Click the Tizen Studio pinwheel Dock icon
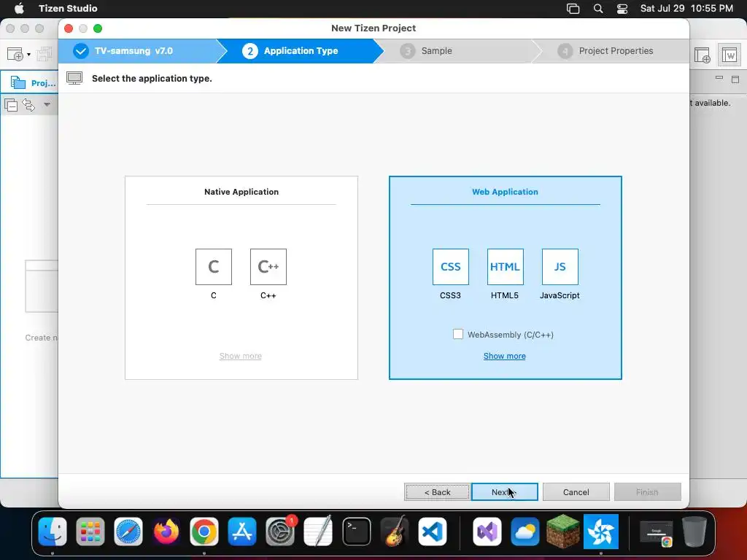This screenshot has width=747, height=560. coord(601,532)
